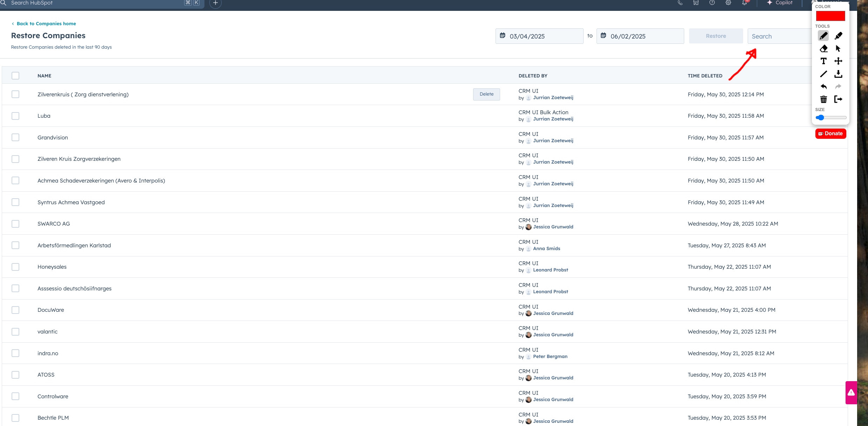This screenshot has width=868, height=426.
Task: Select the highlighter marker tool
Action: pyautogui.click(x=838, y=36)
